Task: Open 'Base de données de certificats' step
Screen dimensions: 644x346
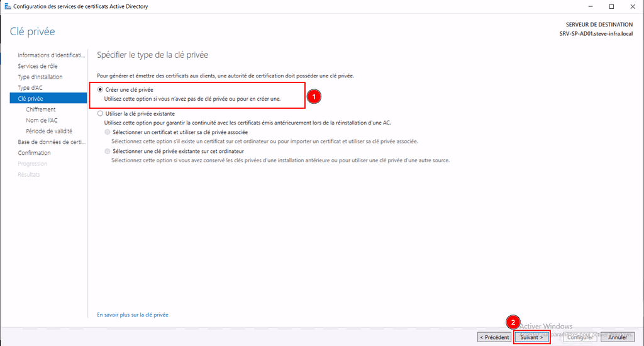Action: [x=52, y=142]
